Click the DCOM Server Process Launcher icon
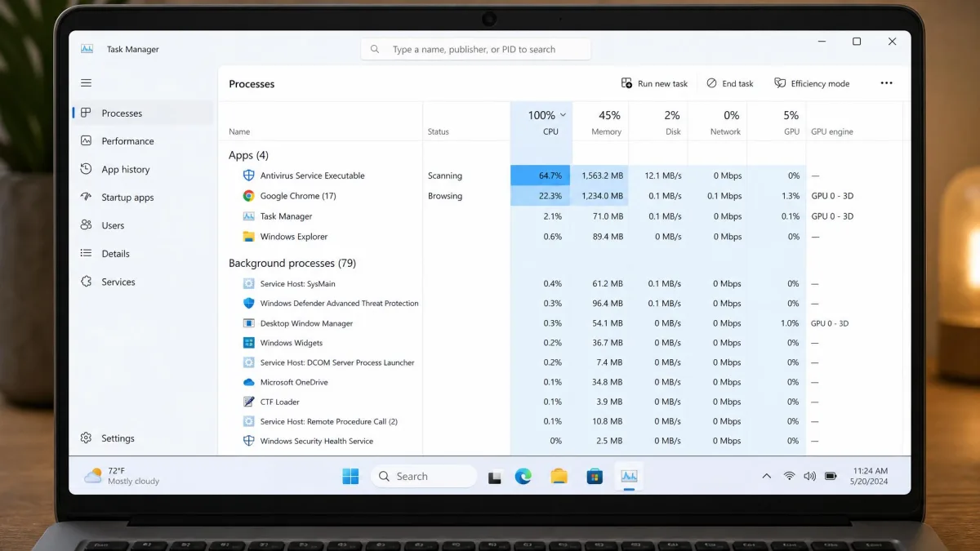This screenshot has height=551, width=980. pos(249,362)
